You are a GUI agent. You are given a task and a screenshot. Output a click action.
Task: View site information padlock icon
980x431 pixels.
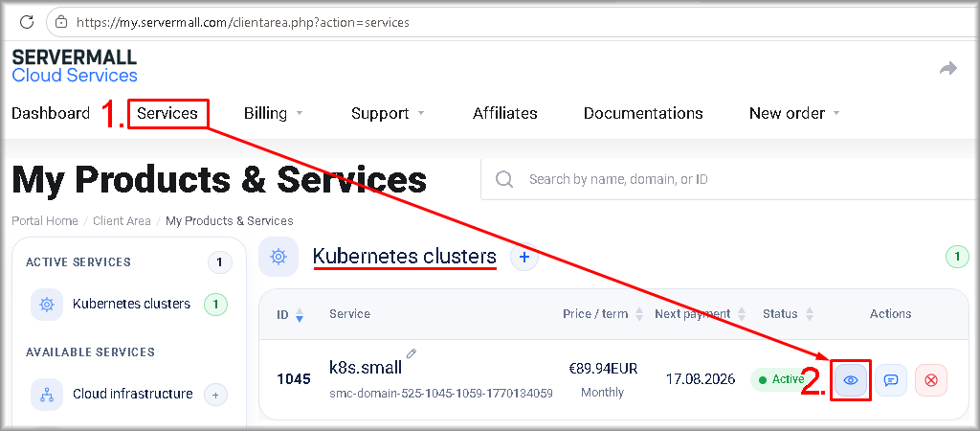[x=61, y=23]
